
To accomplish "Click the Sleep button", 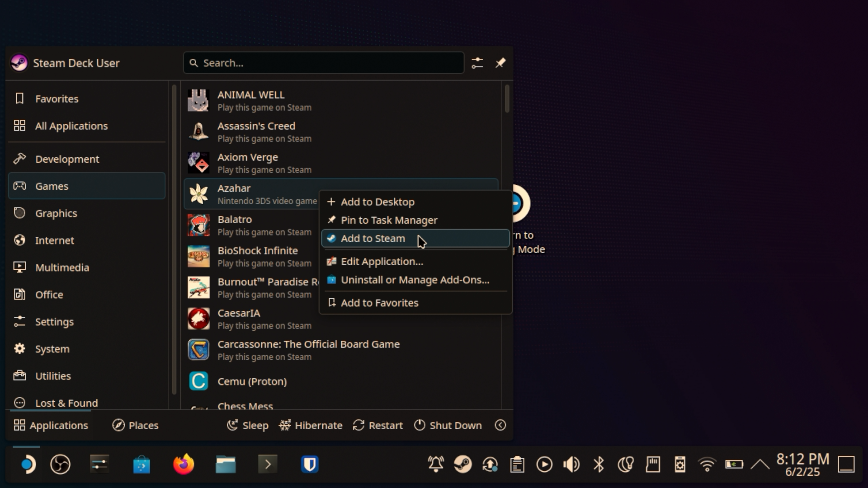I will pyautogui.click(x=248, y=425).
